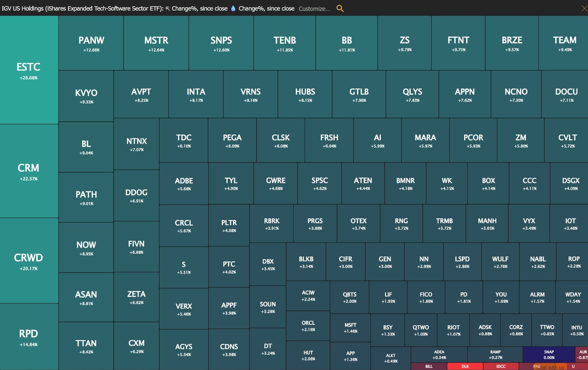The image size is (588, 370).
Task: Click the INTA tile
Action: point(196,94)
